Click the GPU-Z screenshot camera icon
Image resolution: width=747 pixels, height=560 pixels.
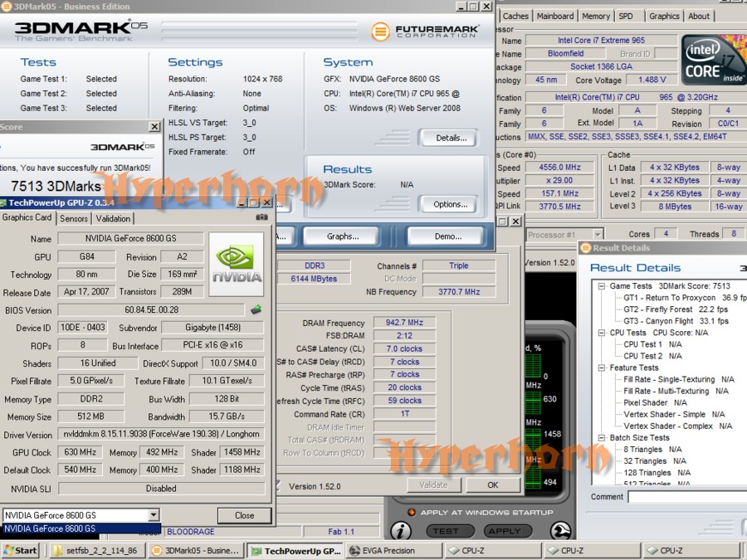(261, 217)
